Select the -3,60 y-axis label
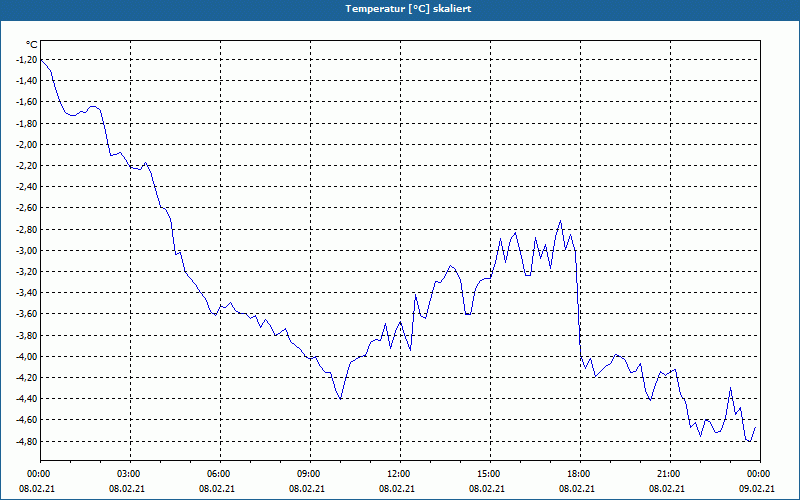The image size is (800, 500). [x=27, y=314]
